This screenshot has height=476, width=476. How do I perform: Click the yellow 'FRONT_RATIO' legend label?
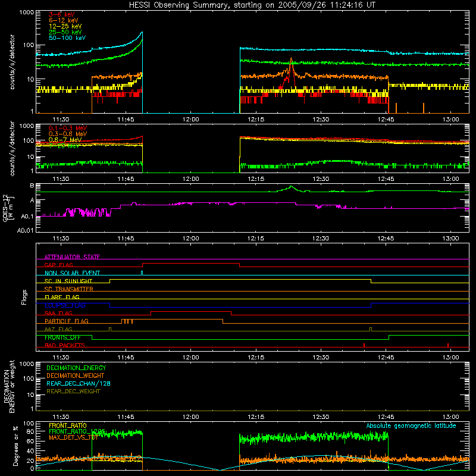(x=68, y=426)
